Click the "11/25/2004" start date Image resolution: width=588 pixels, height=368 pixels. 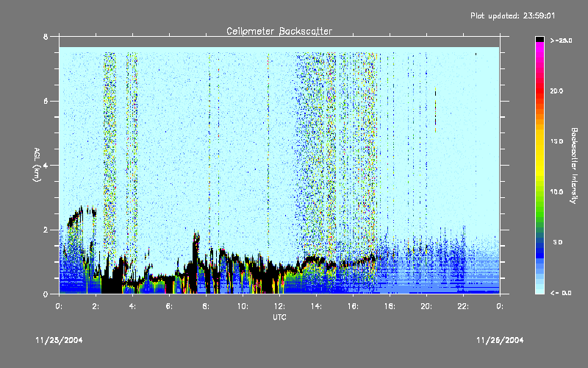(x=60, y=340)
